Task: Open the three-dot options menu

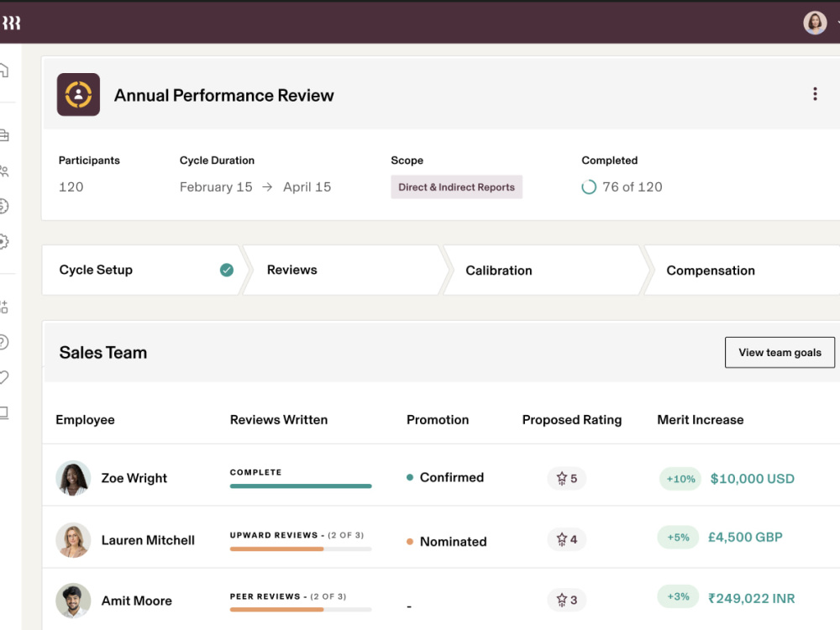Action: pyautogui.click(x=815, y=94)
